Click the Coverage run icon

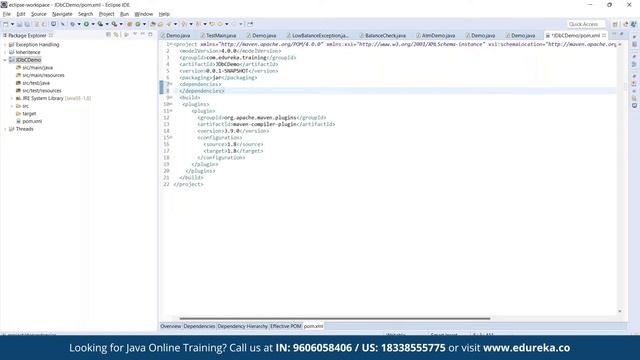pyautogui.click(x=100, y=24)
